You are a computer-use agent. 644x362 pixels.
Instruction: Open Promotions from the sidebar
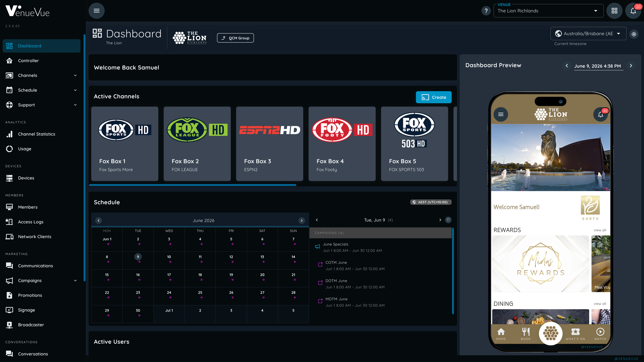click(x=41, y=295)
